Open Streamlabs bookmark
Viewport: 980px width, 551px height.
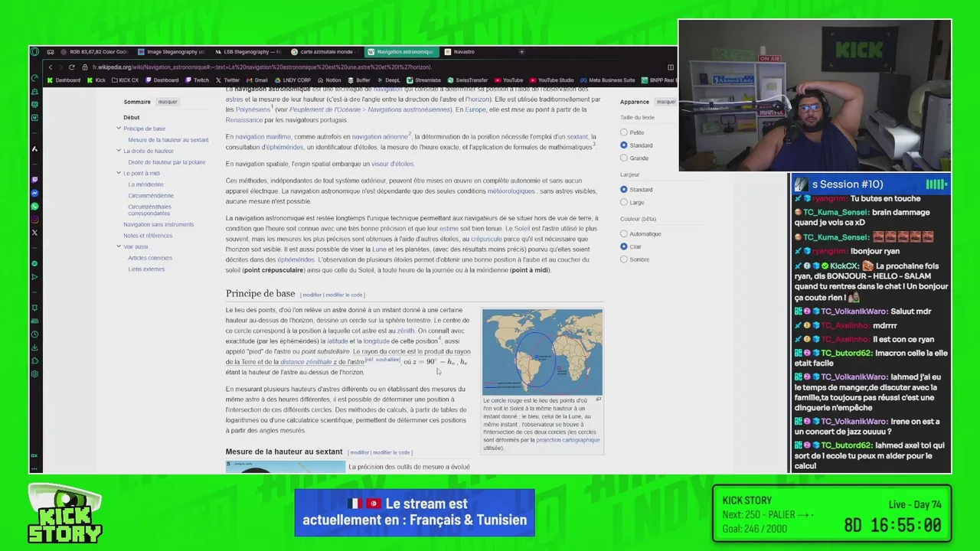coord(424,80)
